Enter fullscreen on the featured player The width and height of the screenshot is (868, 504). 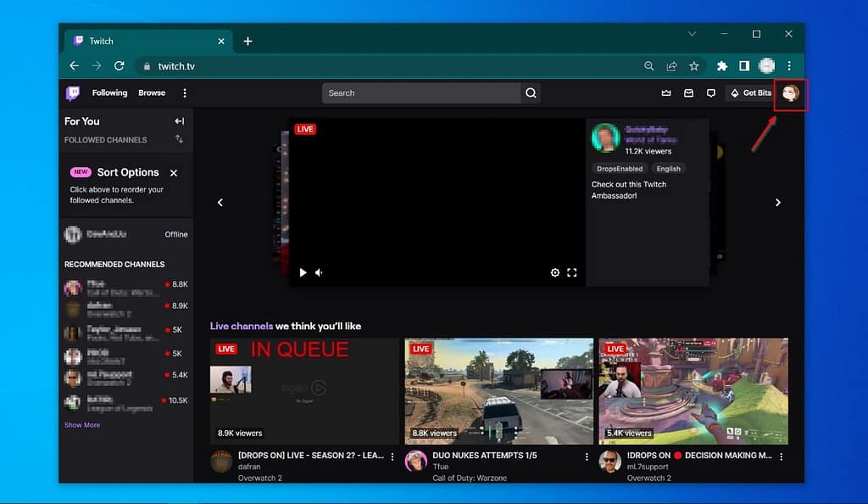(572, 272)
